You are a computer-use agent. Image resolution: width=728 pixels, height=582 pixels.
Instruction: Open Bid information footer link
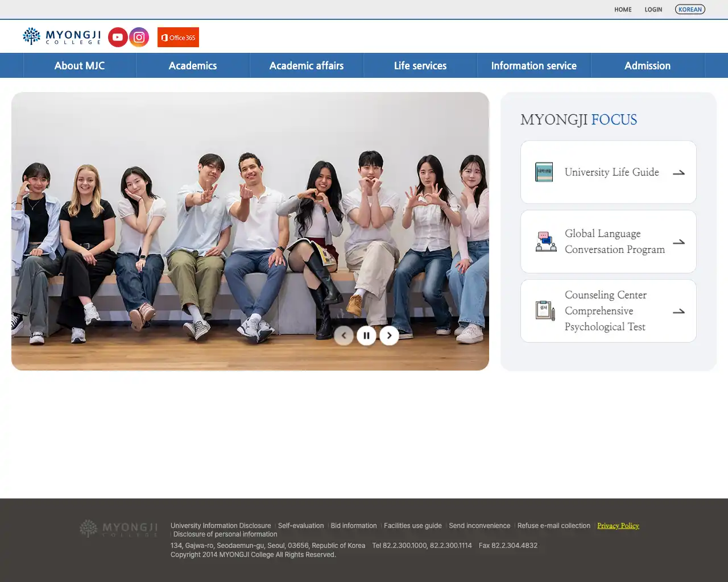[354, 526]
